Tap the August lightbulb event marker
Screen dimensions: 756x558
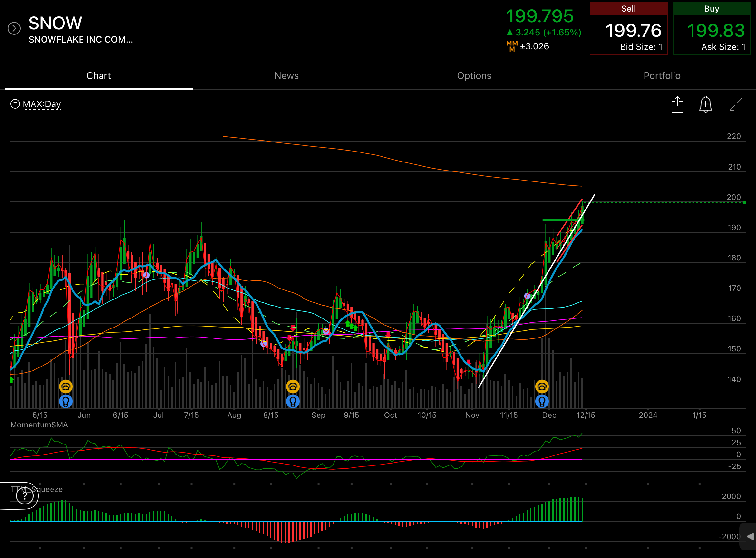[292, 402]
